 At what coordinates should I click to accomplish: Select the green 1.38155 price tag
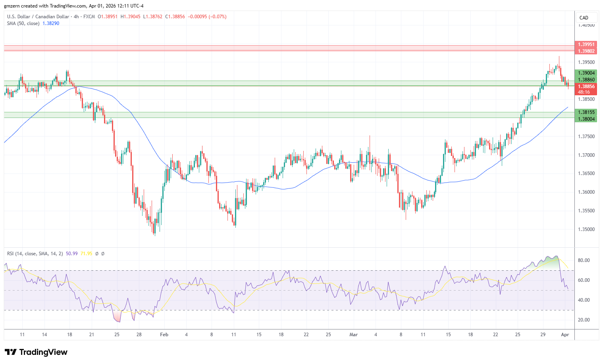pos(586,112)
